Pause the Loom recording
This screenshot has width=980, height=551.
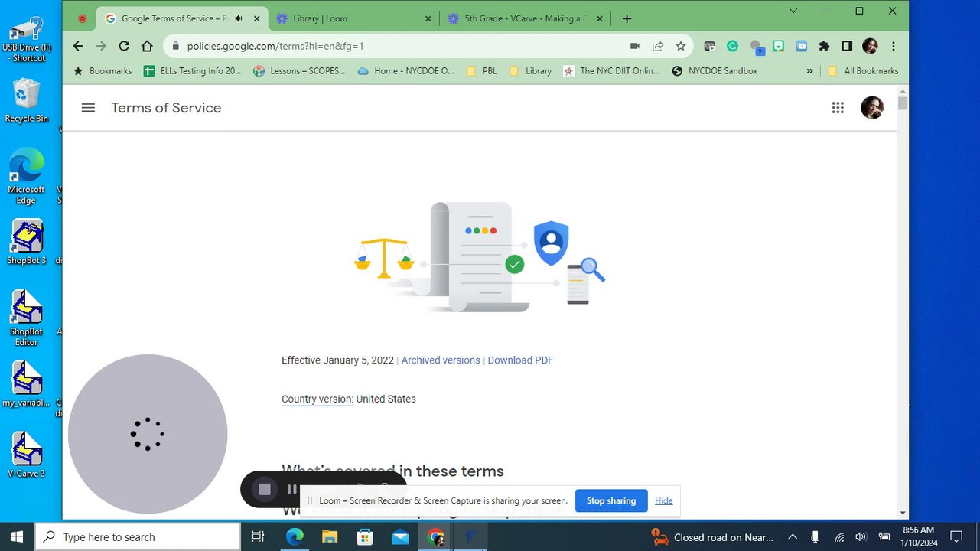[291, 489]
